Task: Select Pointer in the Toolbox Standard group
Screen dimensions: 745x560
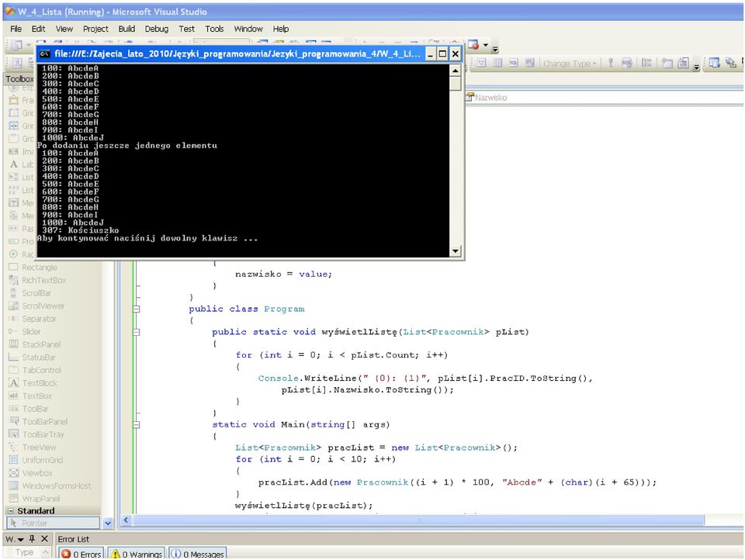Action: pos(54,523)
